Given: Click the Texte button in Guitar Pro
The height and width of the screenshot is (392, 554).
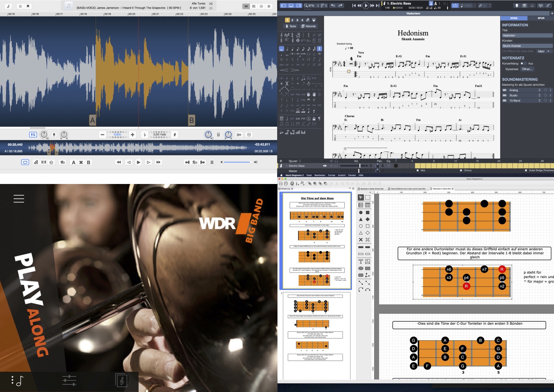Looking at the screenshot, I should pyautogui.click(x=291, y=26).
